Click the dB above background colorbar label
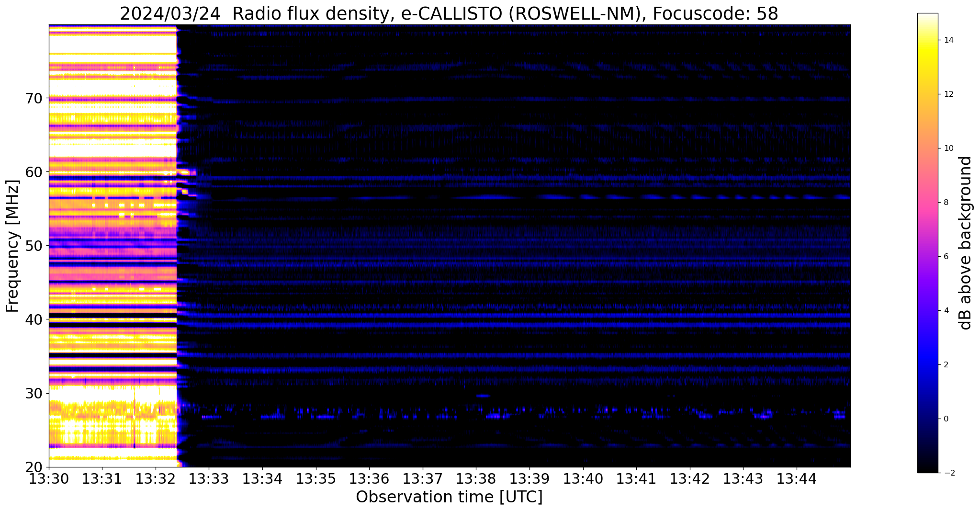Screen dimensions: 980x511 [965, 243]
